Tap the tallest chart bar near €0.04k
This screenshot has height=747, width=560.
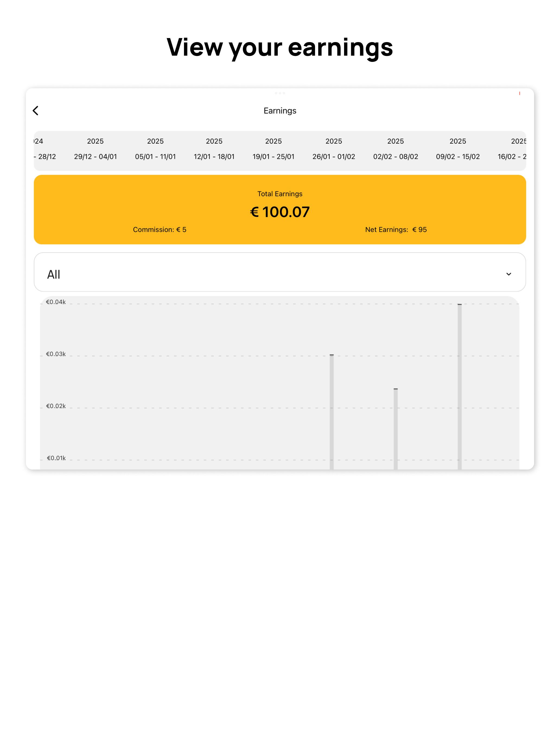point(460,387)
